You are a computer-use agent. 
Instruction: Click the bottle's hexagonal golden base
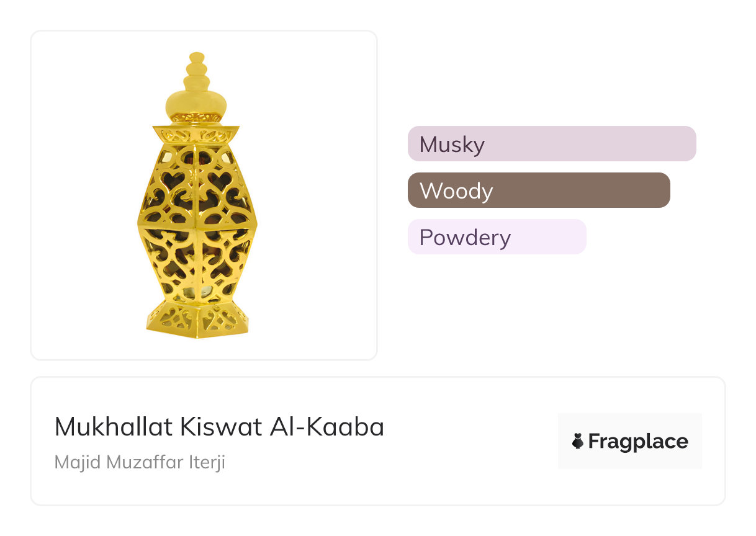point(197,320)
